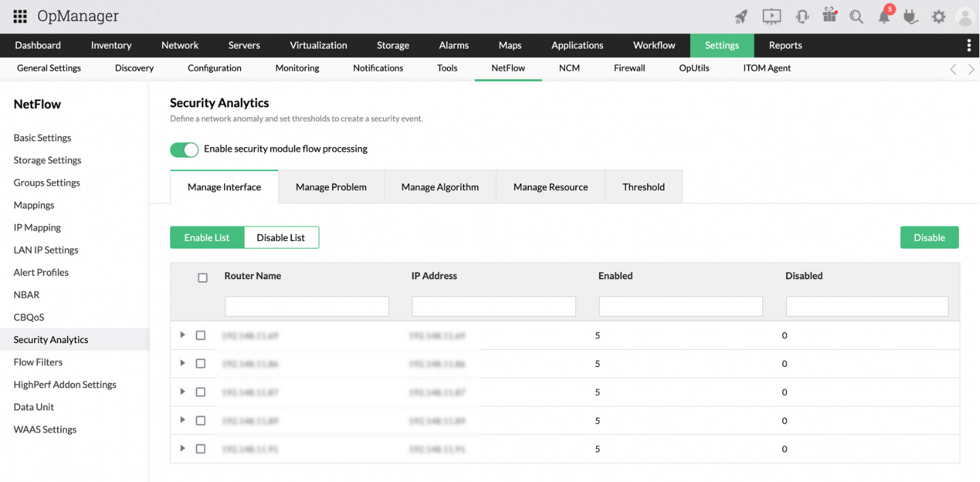This screenshot has width=980, height=482.
Task: Click Disabled value 0 for router .91
Action: tap(785, 449)
